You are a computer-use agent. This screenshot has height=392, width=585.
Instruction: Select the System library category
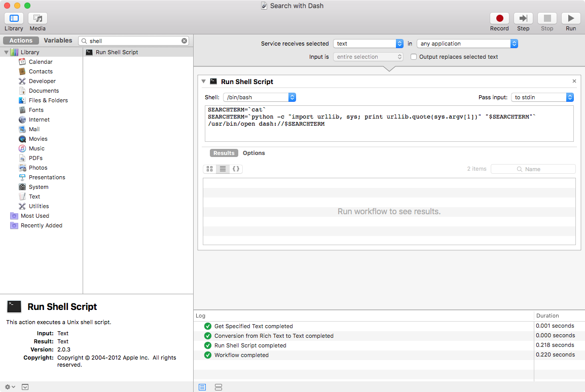click(39, 187)
